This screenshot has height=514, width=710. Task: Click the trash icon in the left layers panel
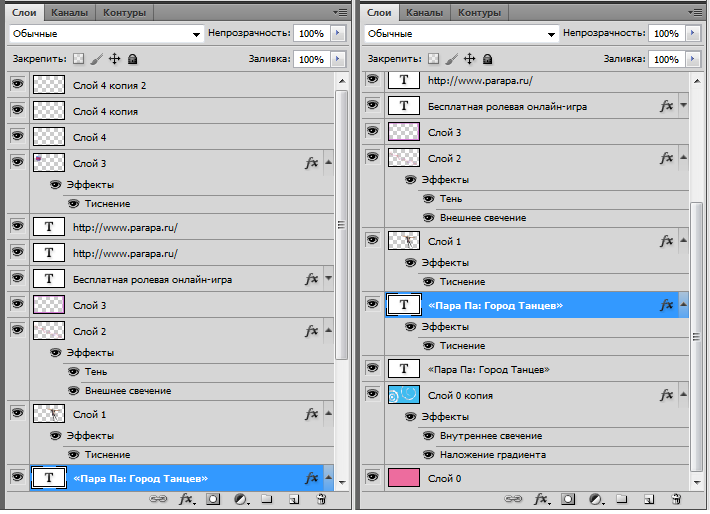point(321,498)
